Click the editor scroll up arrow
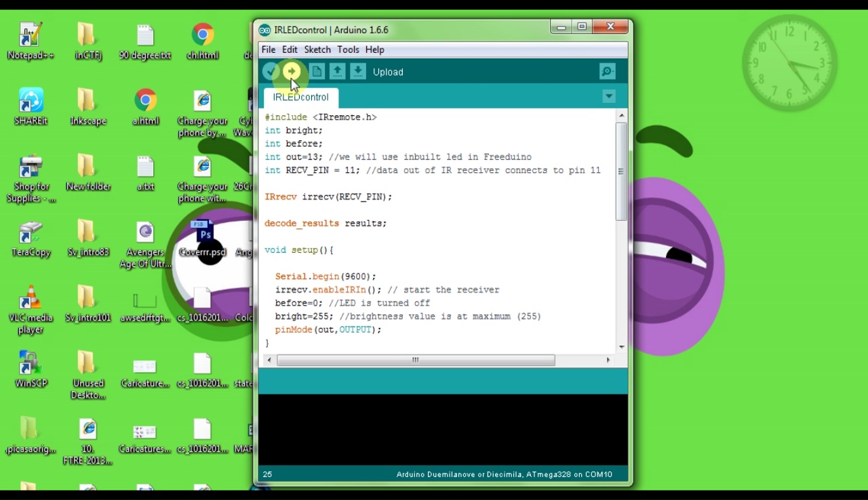 [621, 116]
